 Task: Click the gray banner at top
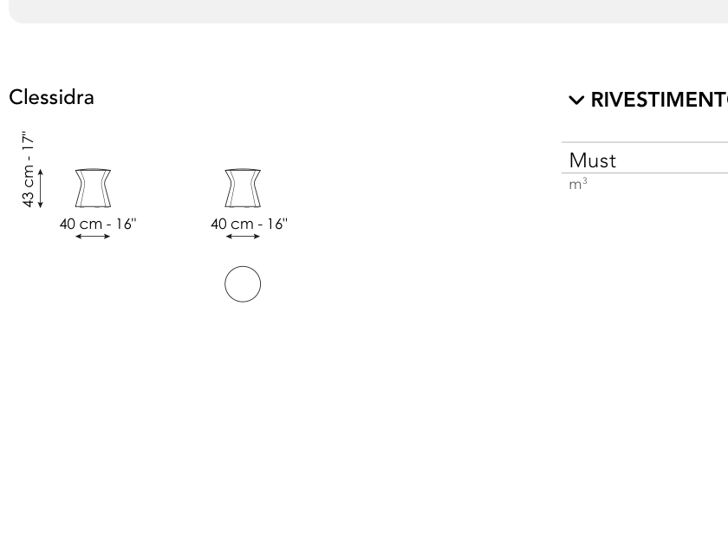point(368,11)
